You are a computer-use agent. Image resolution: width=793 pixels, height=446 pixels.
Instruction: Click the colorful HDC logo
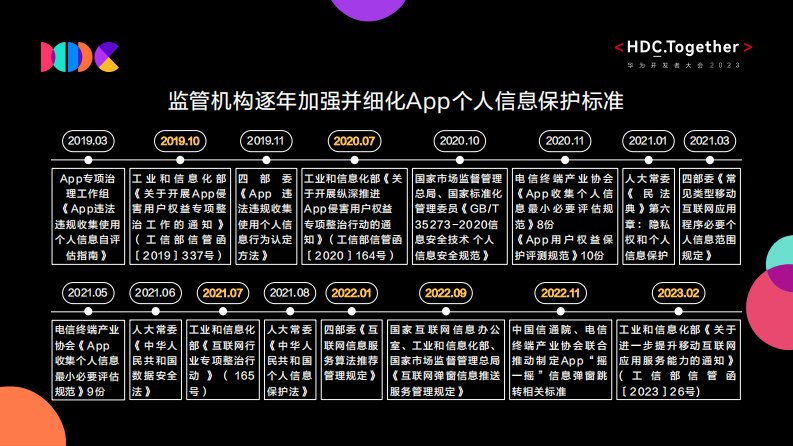click(x=79, y=57)
